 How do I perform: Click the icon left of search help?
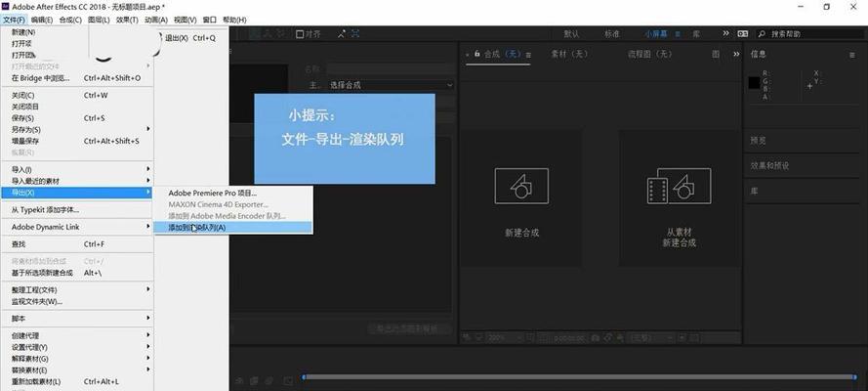coord(742,34)
